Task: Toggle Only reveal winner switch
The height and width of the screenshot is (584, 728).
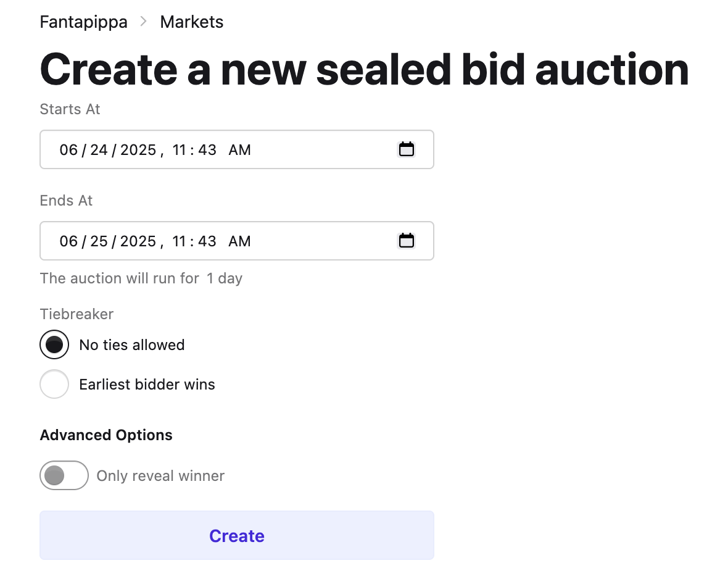Action: tap(64, 475)
